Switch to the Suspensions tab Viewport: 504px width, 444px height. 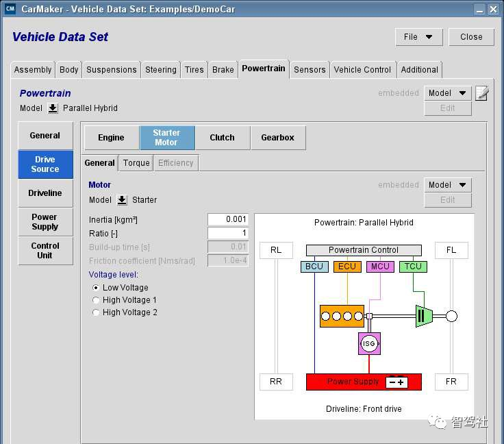[x=112, y=70]
